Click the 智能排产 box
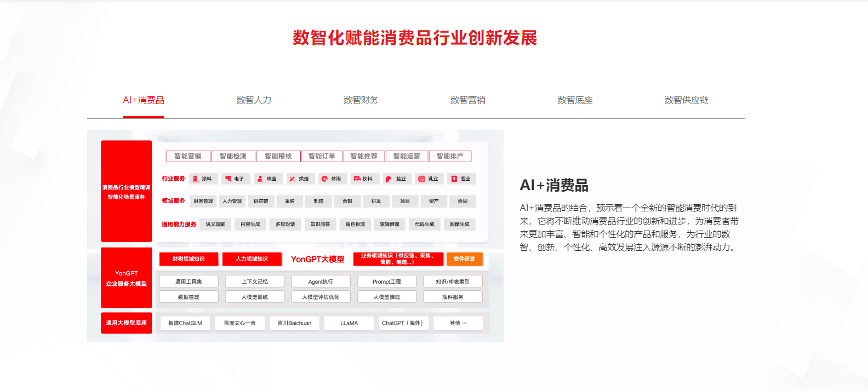 [x=450, y=156]
